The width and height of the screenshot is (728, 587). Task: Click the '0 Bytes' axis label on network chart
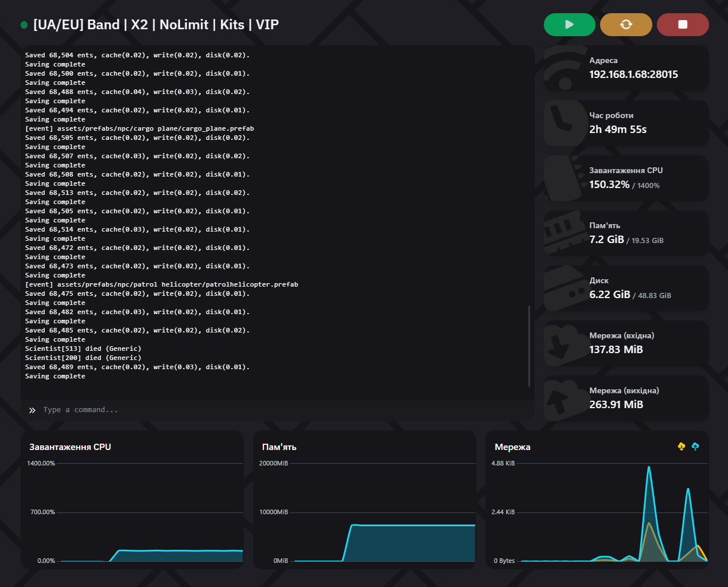(x=504, y=561)
